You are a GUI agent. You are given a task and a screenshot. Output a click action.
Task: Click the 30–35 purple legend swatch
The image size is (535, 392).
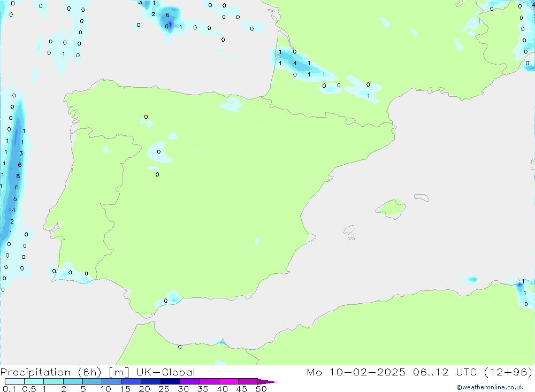(190, 381)
